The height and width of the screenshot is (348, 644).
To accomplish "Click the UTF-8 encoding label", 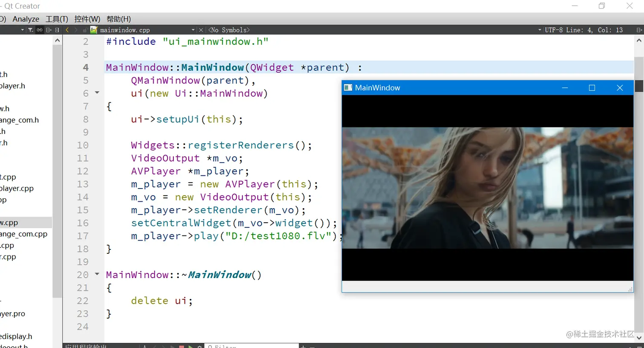I will coord(554,30).
